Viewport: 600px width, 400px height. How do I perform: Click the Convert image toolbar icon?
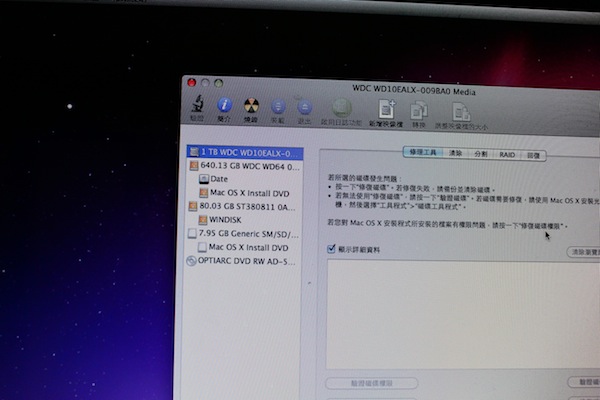[x=419, y=111]
